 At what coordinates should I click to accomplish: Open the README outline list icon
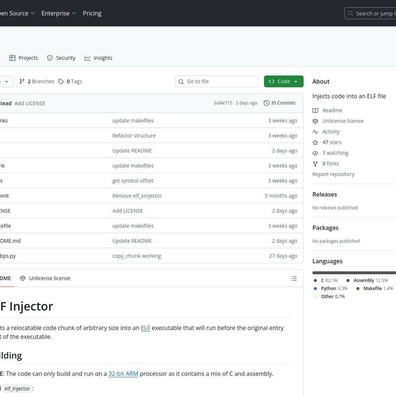pyautogui.click(x=294, y=278)
